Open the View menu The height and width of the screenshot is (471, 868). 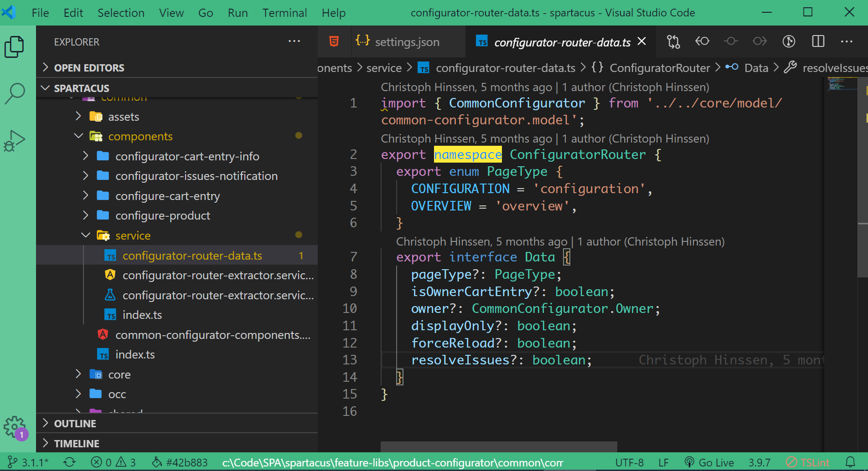(171, 13)
